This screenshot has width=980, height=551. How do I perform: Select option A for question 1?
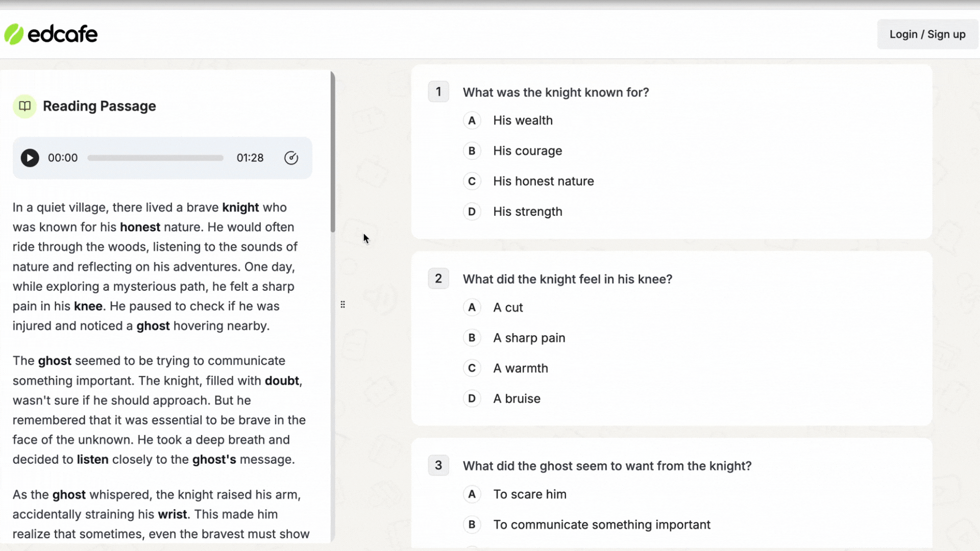point(472,121)
